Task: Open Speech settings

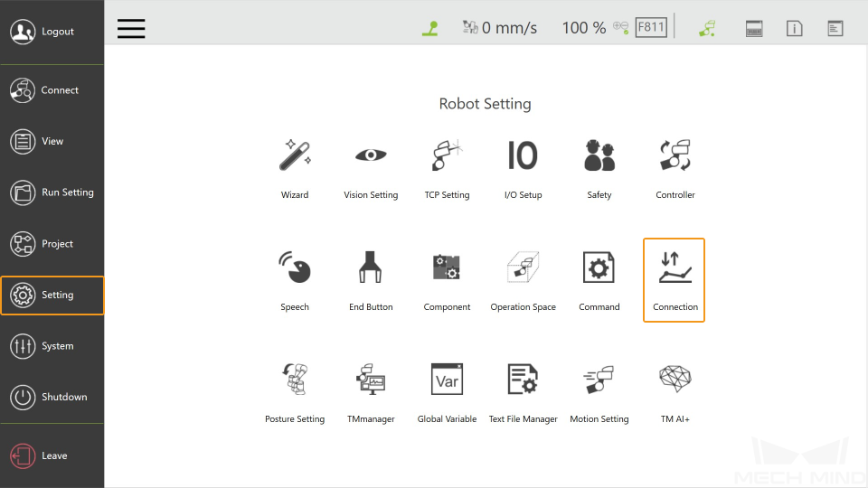Action: pos(295,281)
